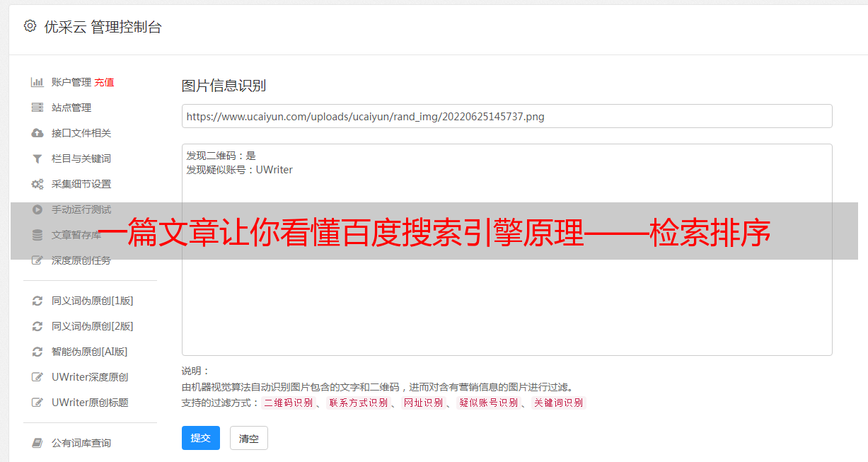Click result line 发现疑似账号：UWriter

pyautogui.click(x=239, y=170)
